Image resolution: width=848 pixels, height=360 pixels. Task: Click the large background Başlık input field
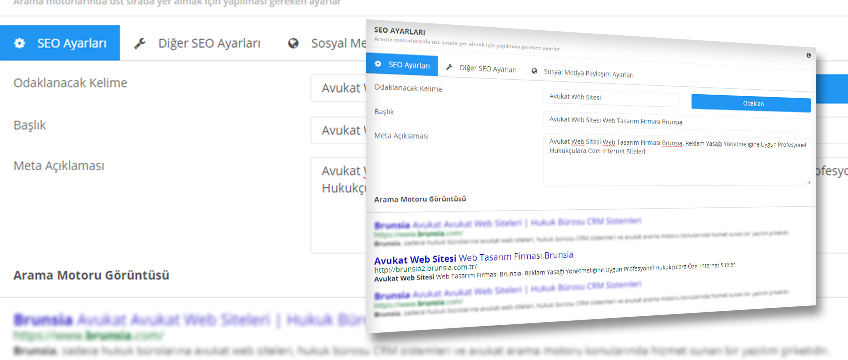coord(339,130)
